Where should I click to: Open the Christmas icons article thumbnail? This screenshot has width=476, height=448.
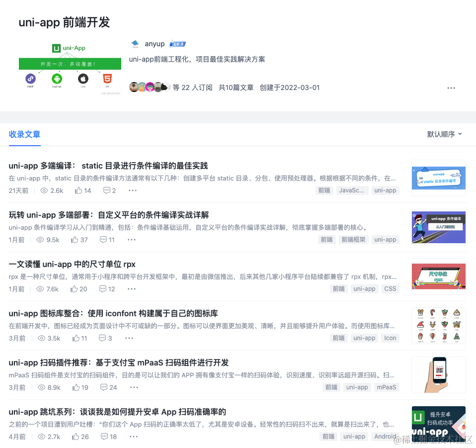[x=439, y=326]
